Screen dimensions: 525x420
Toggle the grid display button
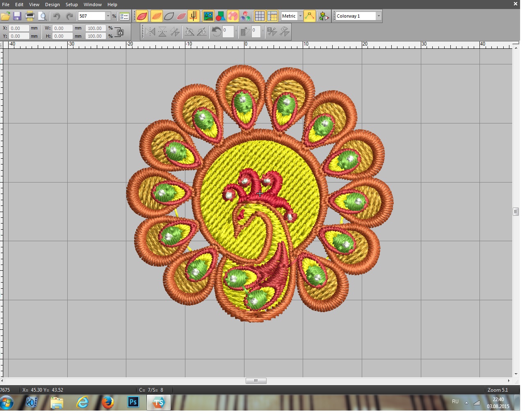tap(260, 16)
